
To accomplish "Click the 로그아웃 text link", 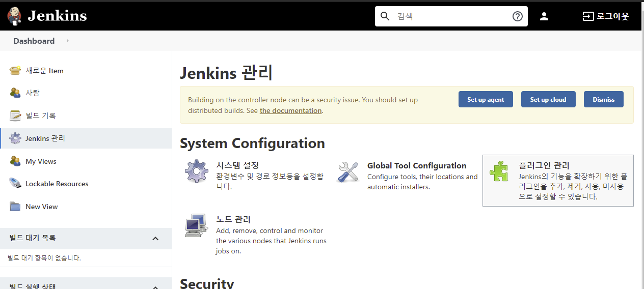I will coord(613,16).
